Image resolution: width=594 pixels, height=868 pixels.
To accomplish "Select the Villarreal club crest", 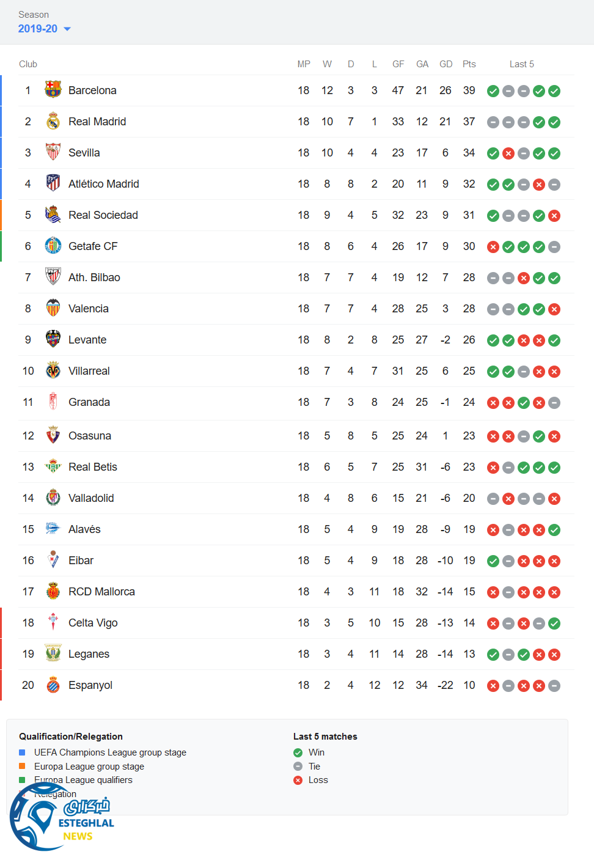I will 53,370.
